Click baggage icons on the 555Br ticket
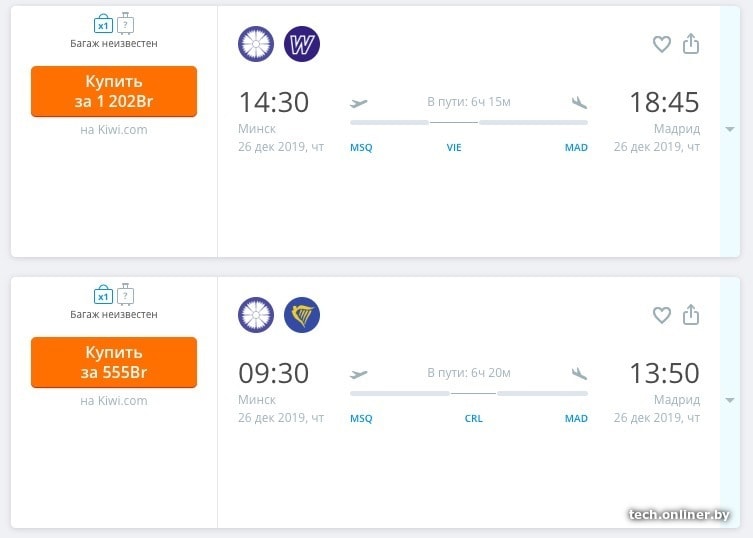 point(114,295)
